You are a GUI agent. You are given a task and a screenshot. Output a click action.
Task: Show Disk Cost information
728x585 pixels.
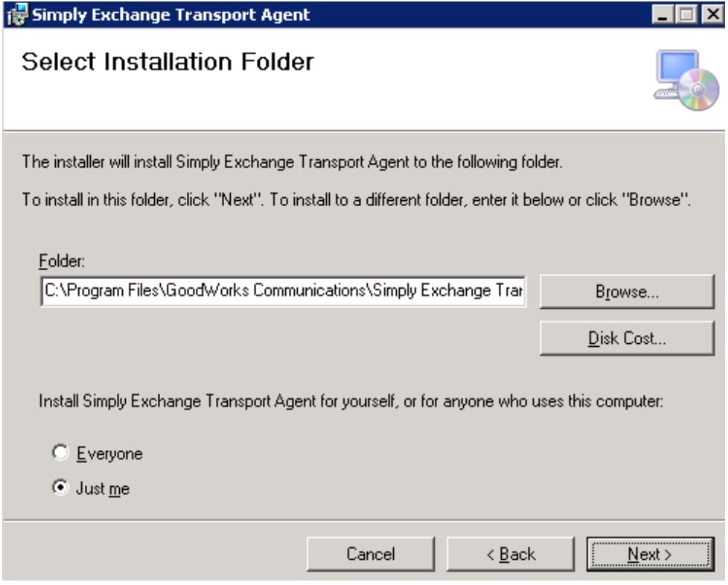click(x=627, y=338)
